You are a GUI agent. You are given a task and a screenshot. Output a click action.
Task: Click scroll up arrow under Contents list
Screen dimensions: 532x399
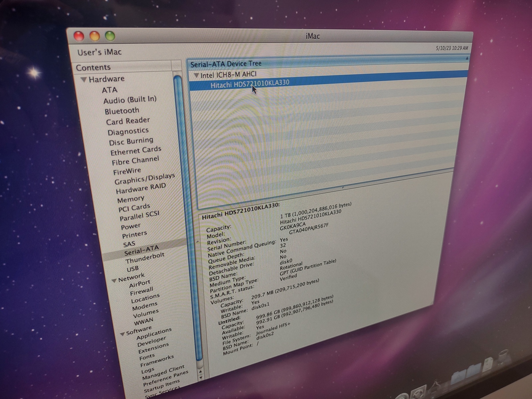200,371
